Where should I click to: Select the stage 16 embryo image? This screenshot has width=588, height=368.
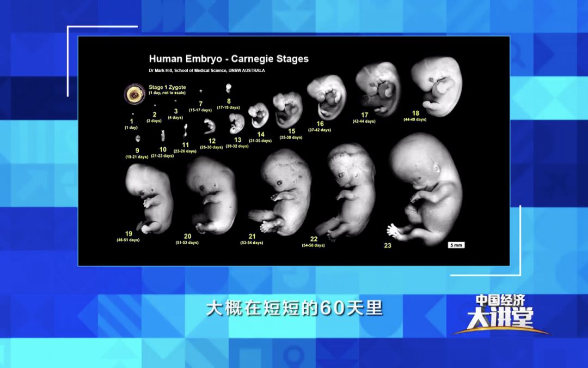click(x=327, y=97)
